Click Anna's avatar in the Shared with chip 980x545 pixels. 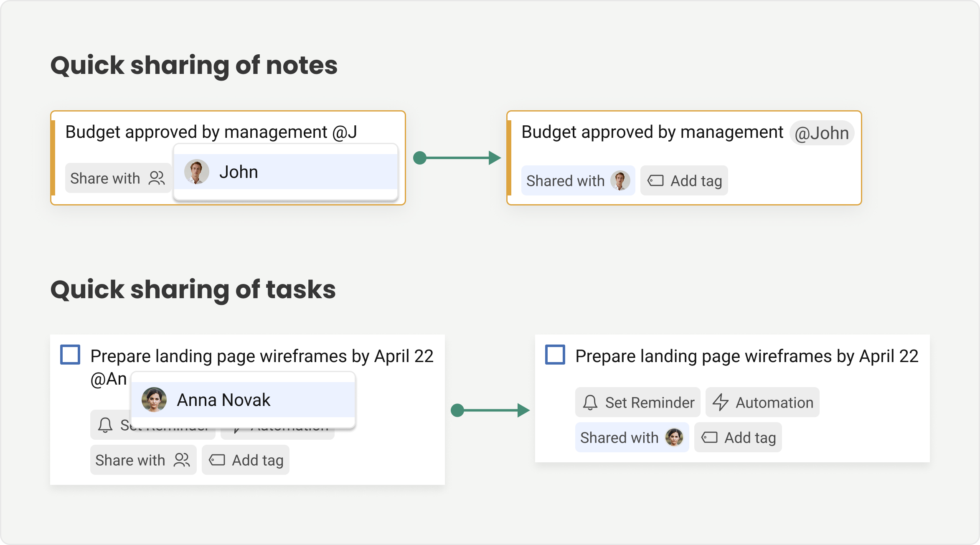(674, 437)
